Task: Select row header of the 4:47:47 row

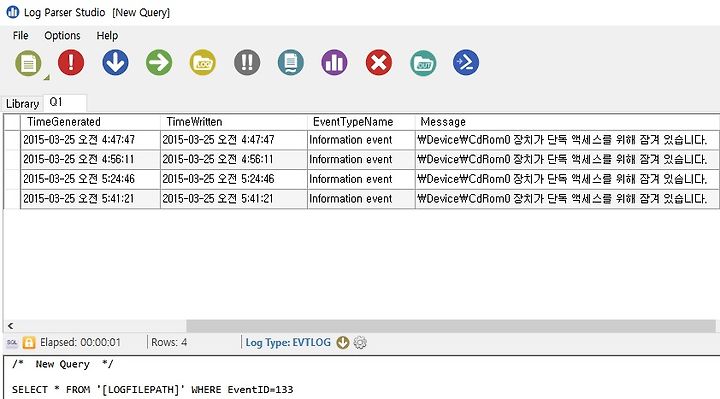Action: point(12,140)
